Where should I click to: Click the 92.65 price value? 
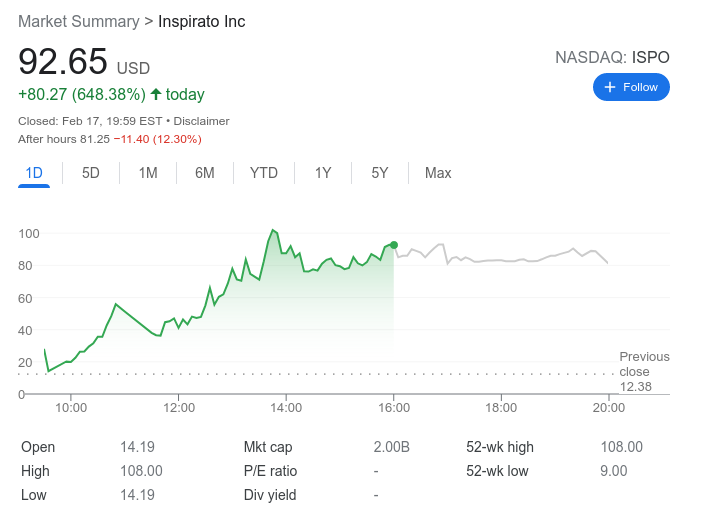(x=63, y=62)
